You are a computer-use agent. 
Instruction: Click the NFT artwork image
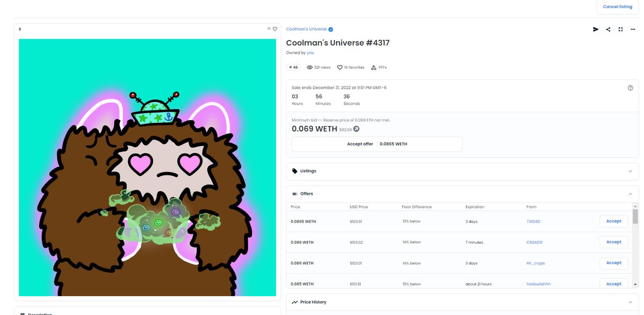tap(148, 167)
